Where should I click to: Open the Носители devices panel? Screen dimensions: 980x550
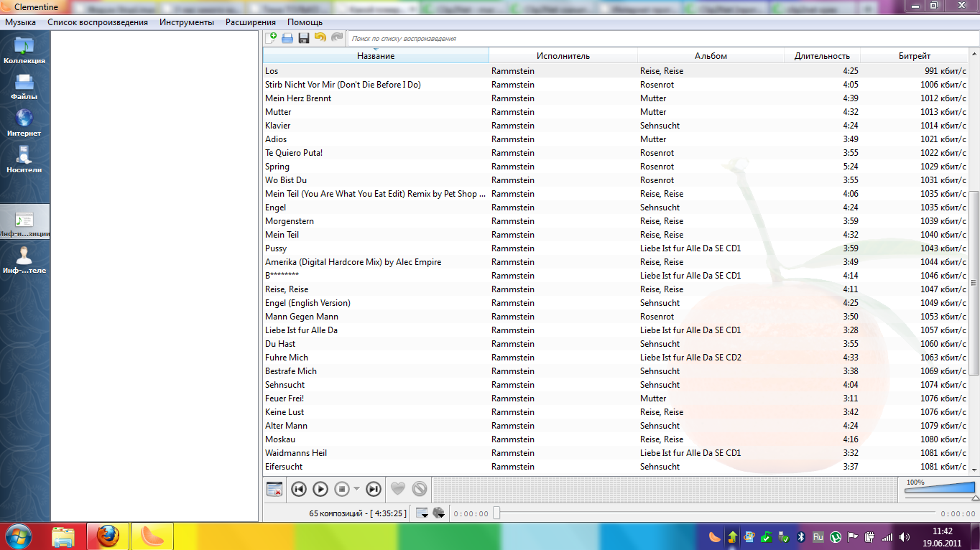24,159
